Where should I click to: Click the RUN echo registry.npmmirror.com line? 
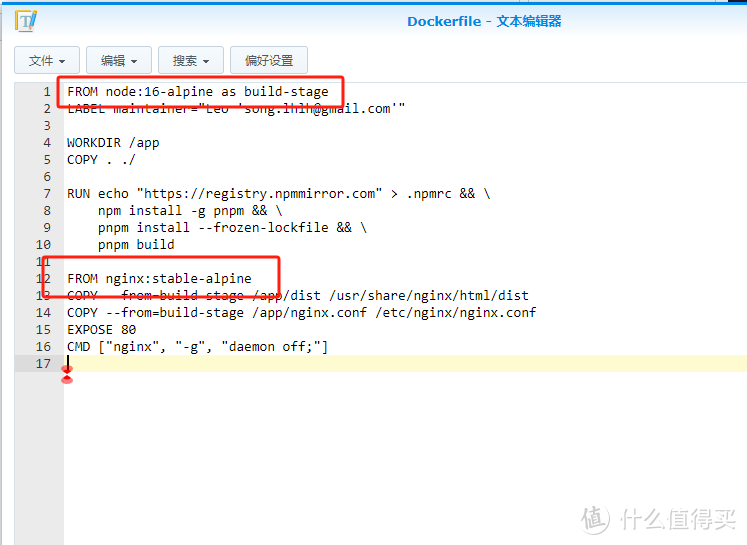(x=279, y=194)
